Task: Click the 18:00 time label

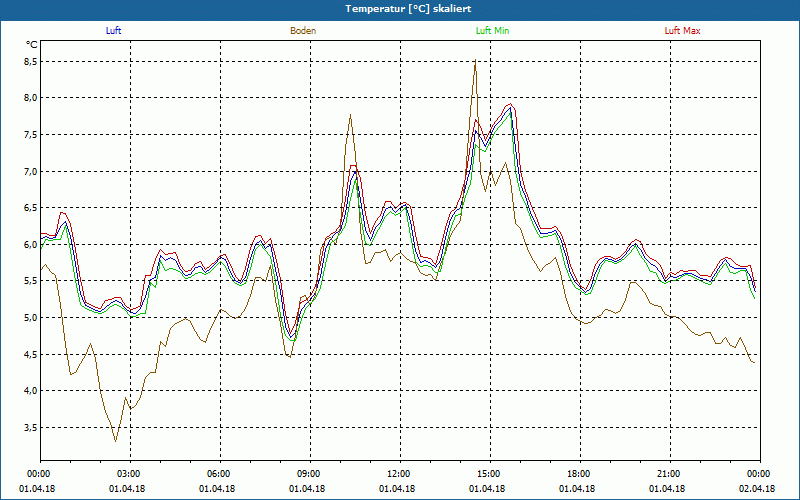Action: coord(581,474)
